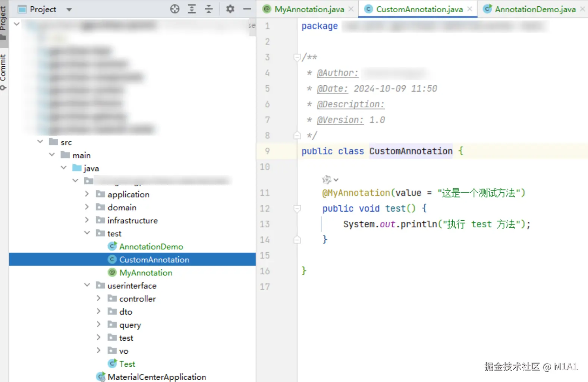The image size is (588, 382).
Task: Switch to AnnotationDemo.java tab
Action: coord(535,9)
